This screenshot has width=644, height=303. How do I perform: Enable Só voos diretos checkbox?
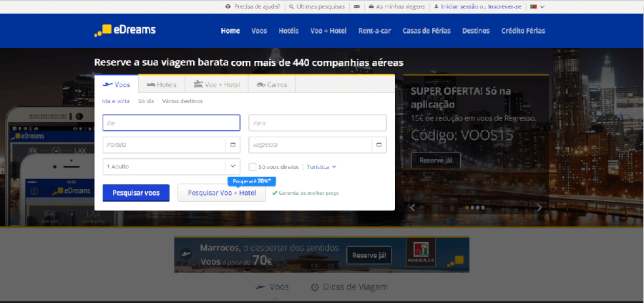click(253, 167)
